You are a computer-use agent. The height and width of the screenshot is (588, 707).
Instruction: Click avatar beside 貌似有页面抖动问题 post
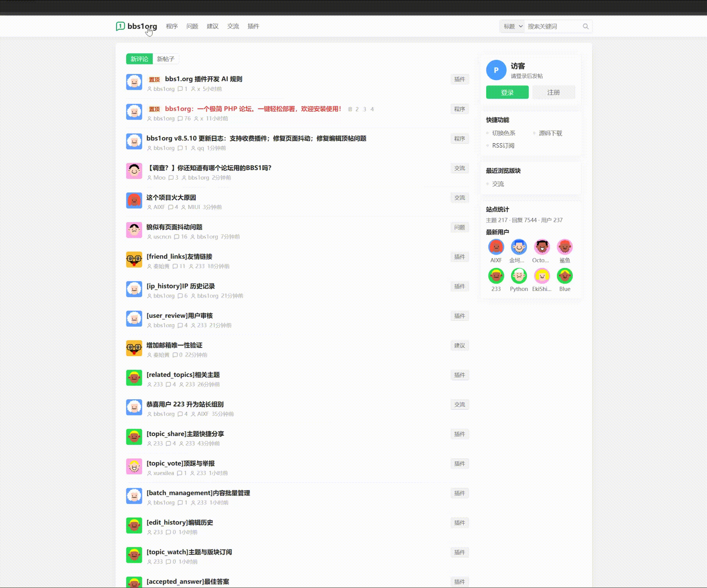coord(134,230)
